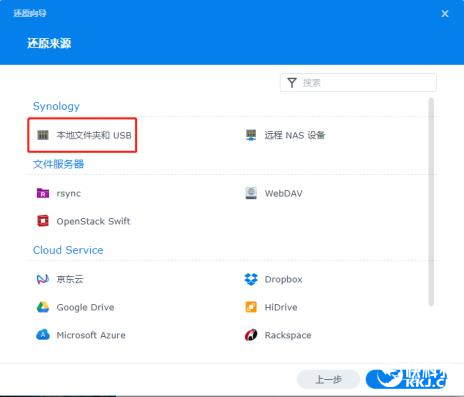464x397 pixels.
Task: Click the Google Drive text label
Action: tap(85, 307)
